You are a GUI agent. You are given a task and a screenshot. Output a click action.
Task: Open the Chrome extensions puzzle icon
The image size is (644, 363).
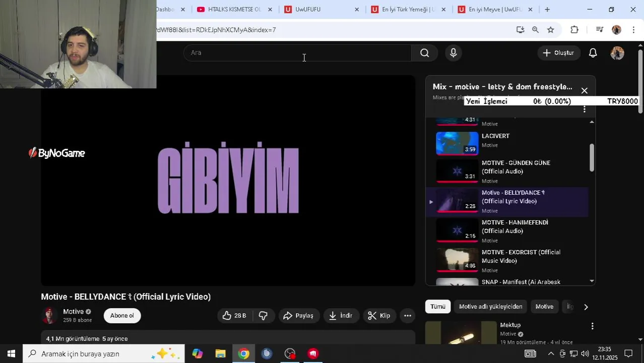pyautogui.click(x=574, y=30)
